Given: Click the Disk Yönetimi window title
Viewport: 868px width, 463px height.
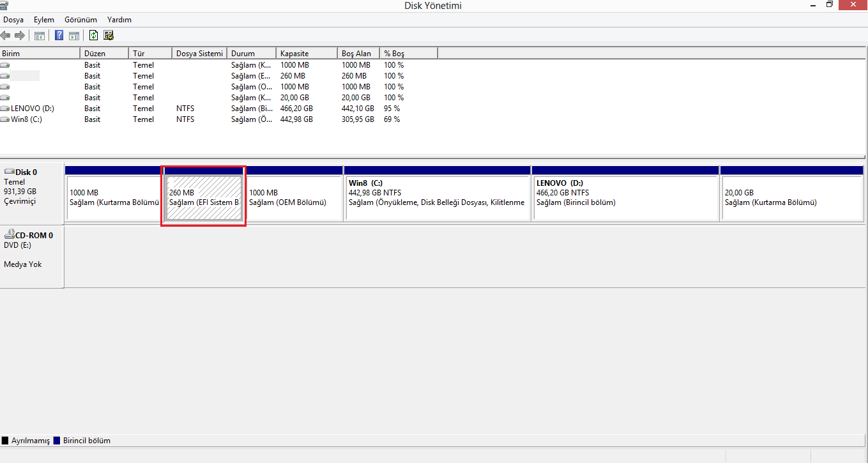Looking at the screenshot, I should (x=433, y=6).
